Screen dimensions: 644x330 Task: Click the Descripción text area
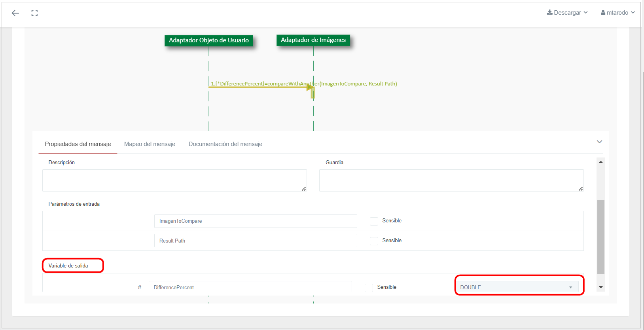click(174, 180)
